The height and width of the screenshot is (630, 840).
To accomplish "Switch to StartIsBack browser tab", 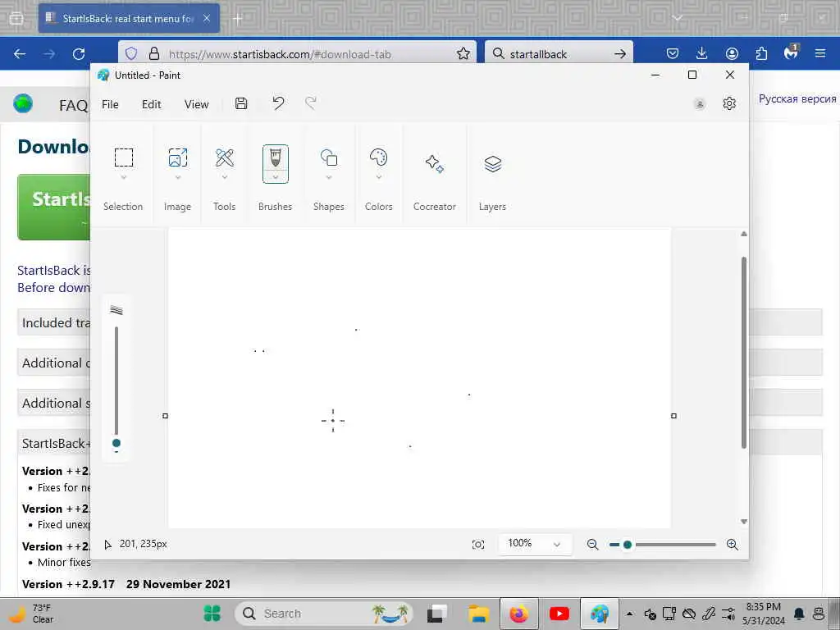I will (x=129, y=18).
